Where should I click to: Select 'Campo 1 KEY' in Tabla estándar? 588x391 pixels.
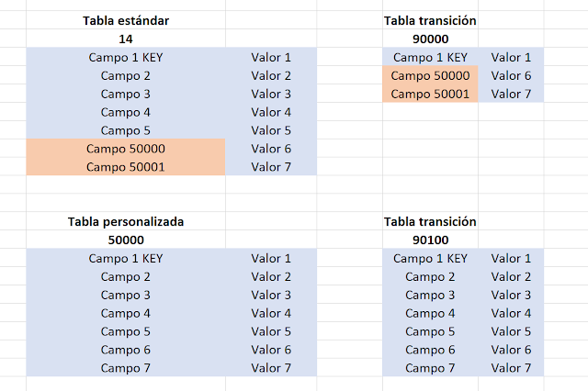126,57
